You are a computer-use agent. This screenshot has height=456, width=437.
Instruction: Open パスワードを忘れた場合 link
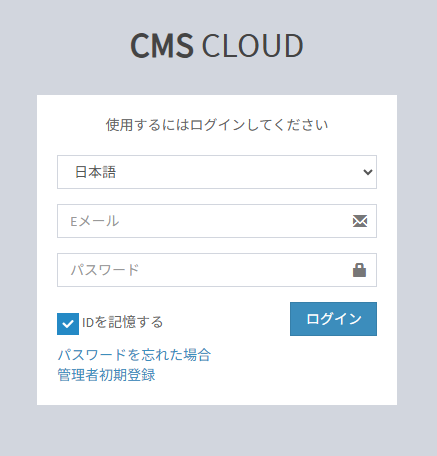point(134,355)
